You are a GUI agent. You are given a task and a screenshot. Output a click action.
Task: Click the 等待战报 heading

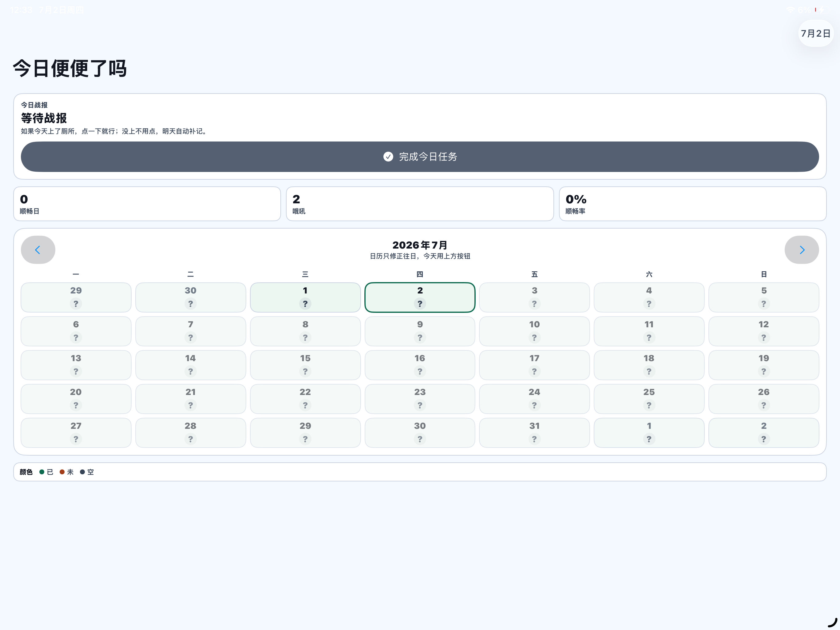44,118
